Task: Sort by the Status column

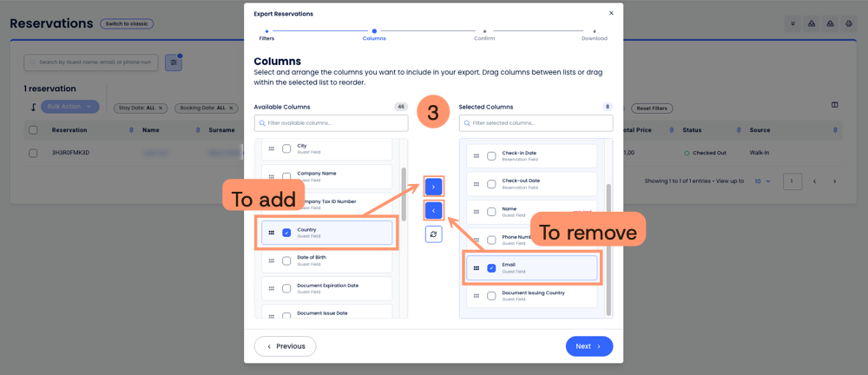Action: 739,130
